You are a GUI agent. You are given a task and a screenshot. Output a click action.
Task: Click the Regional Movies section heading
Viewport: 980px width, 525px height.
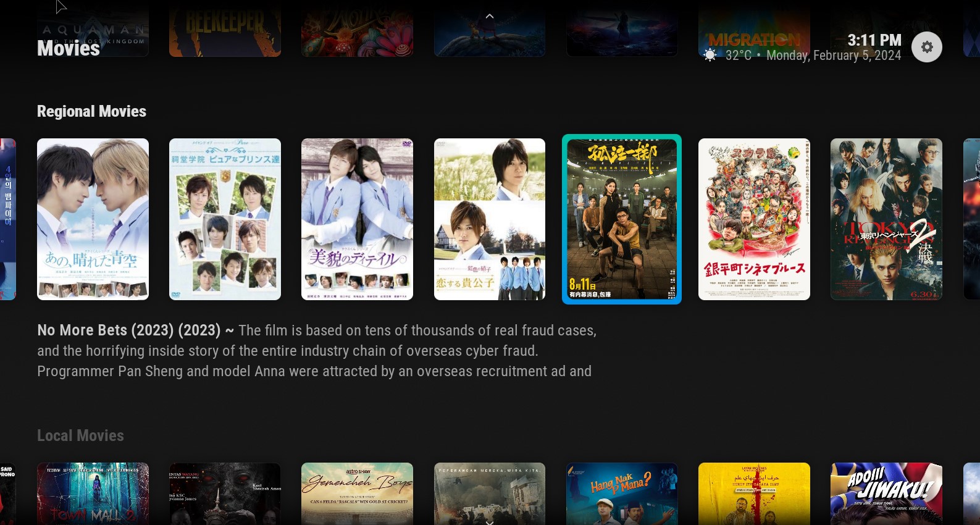pyautogui.click(x=91, y=111)
